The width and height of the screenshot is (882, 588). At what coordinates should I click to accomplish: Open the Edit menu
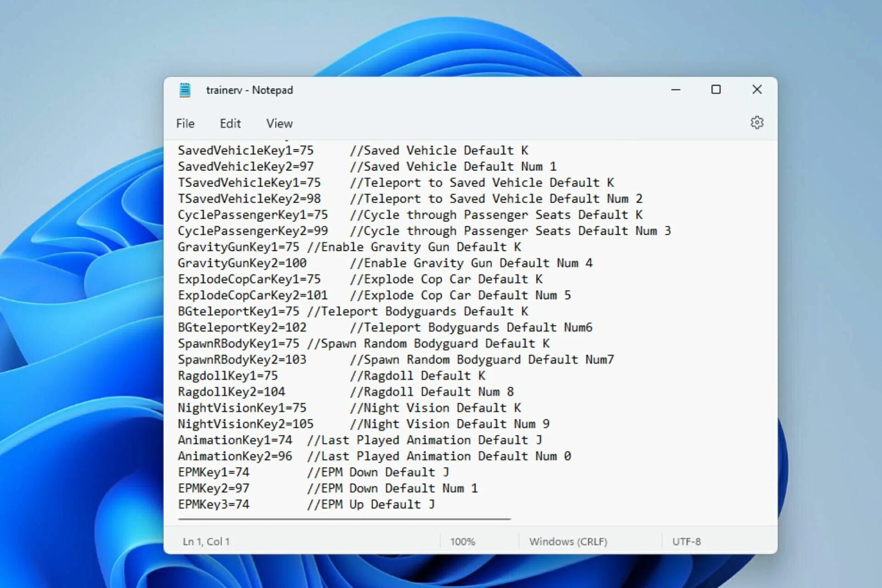(x=230, y=124)
